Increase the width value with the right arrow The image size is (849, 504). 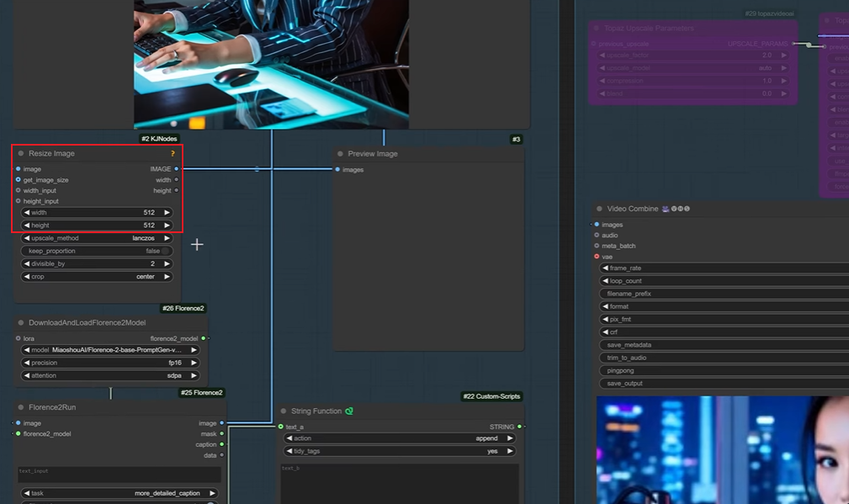pyautogui.click(x=167, y=213)
